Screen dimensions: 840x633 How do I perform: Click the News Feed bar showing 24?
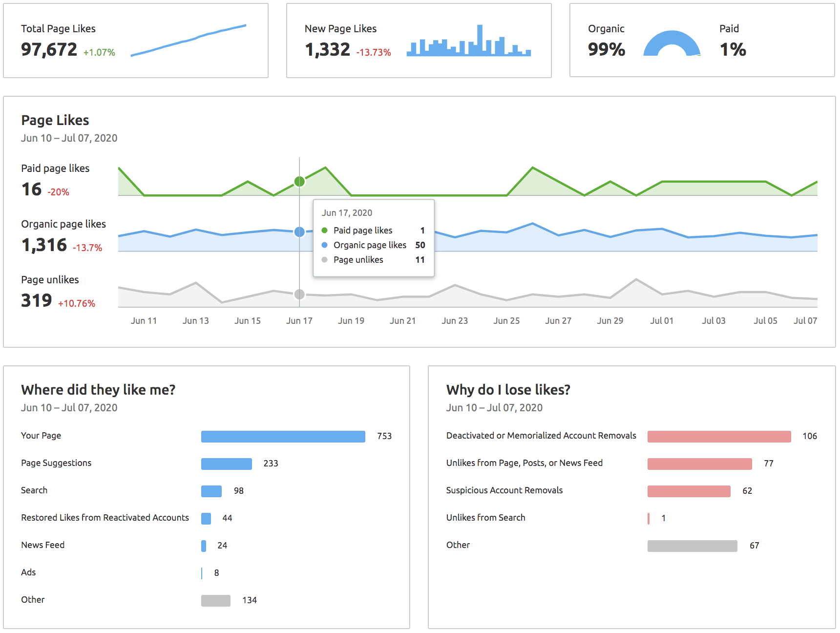204,546
